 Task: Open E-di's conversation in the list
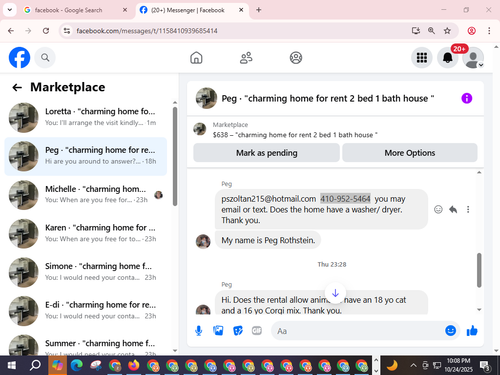tap(86, 310)
